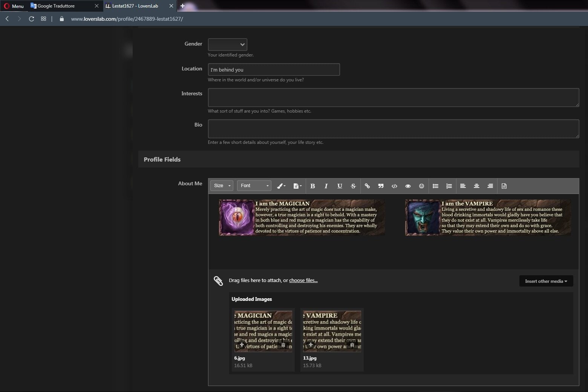Screen dimensions: 588x392
Task: Insert 6.jpg using its plus icon
Action: click(242, 345)
